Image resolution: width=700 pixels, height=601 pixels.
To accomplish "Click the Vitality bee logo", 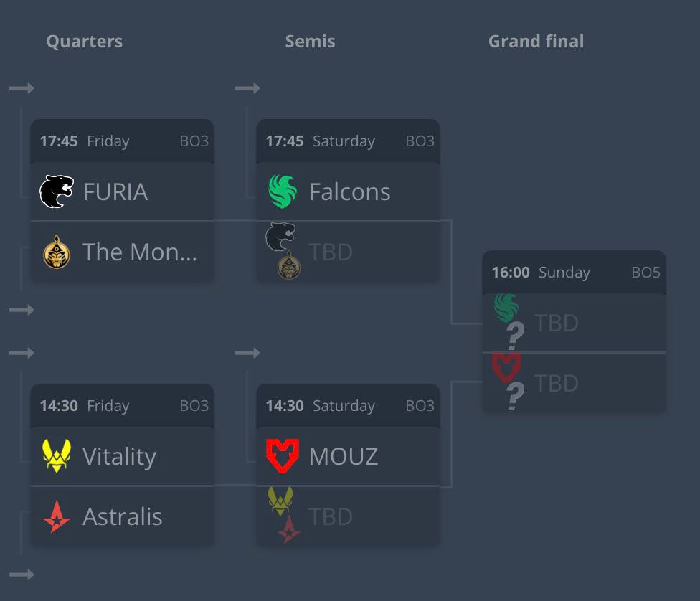I will pyautogui.click(x=56, y=456).
